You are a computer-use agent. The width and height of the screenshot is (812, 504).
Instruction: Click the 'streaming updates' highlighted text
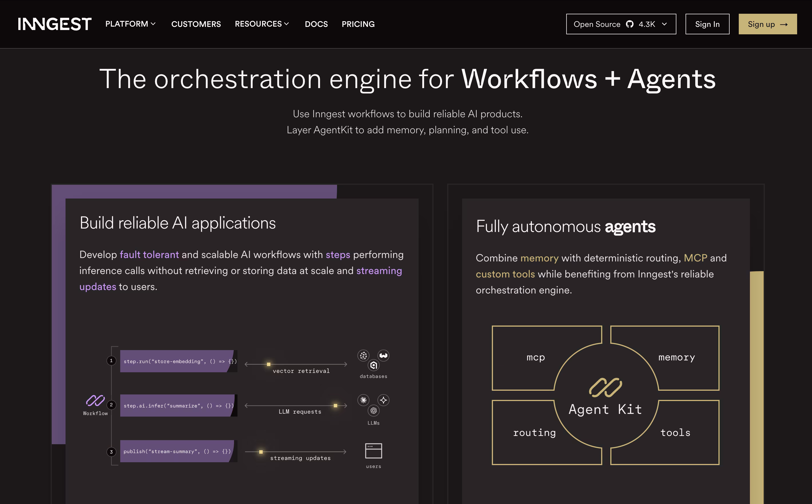click(x=379, y=271)
